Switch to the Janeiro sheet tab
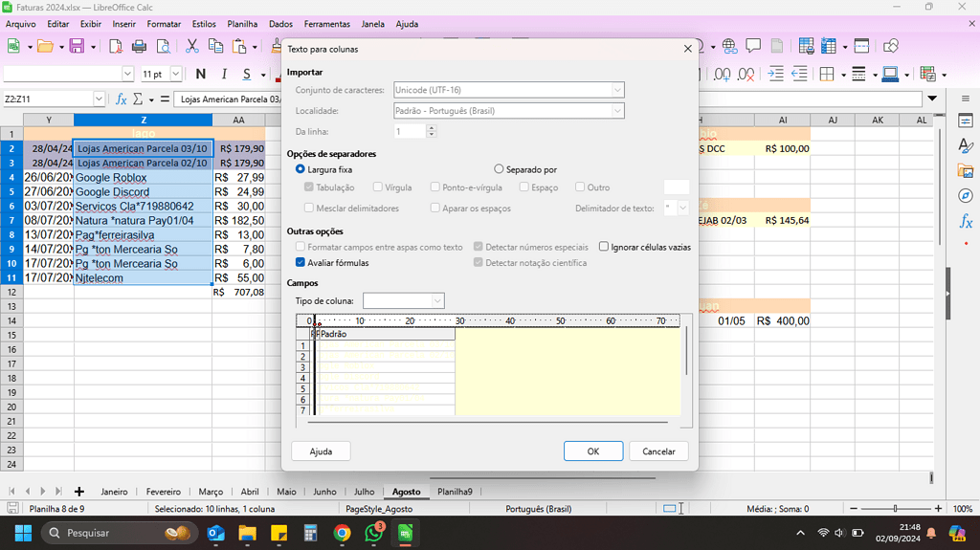 (x=115, y=492)
